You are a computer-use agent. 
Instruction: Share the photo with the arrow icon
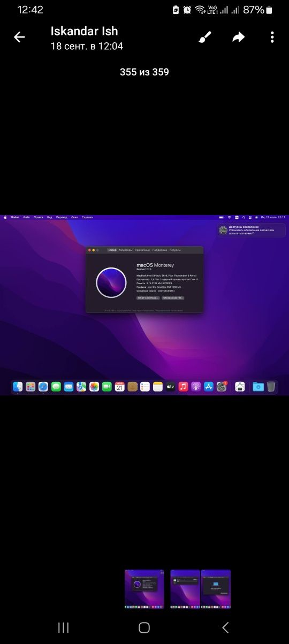point(239,37)
